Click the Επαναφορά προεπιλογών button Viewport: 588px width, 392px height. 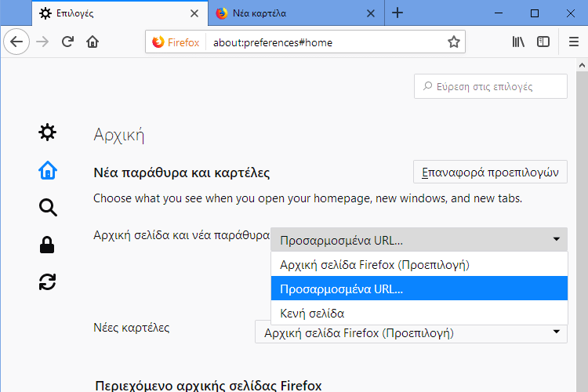click(x=490, y=172)
